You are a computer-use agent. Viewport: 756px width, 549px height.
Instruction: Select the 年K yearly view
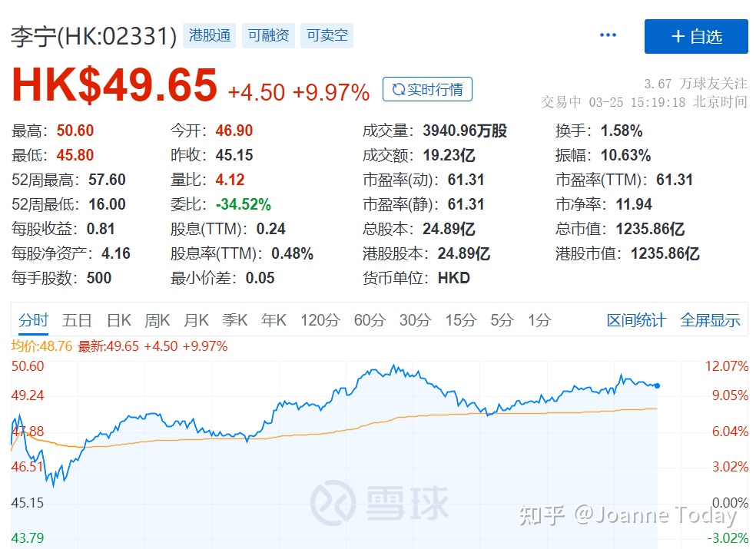click(274, 320)
